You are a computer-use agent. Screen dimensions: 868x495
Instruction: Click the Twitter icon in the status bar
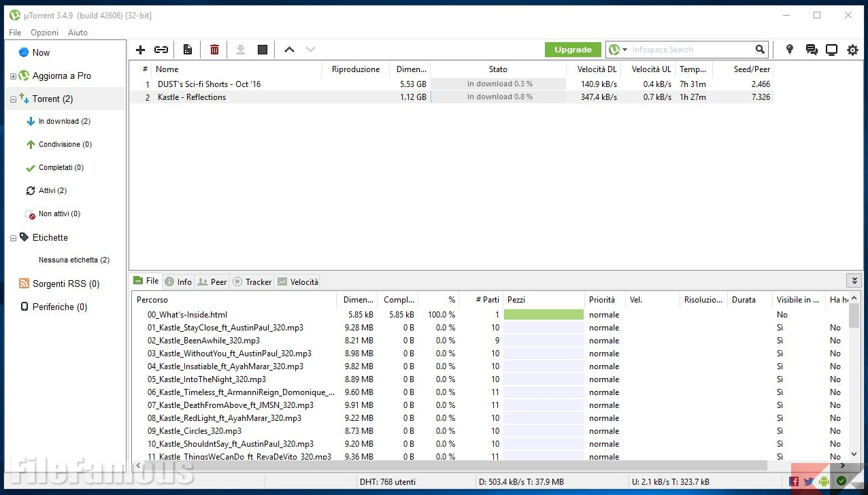tap(809, 482)
